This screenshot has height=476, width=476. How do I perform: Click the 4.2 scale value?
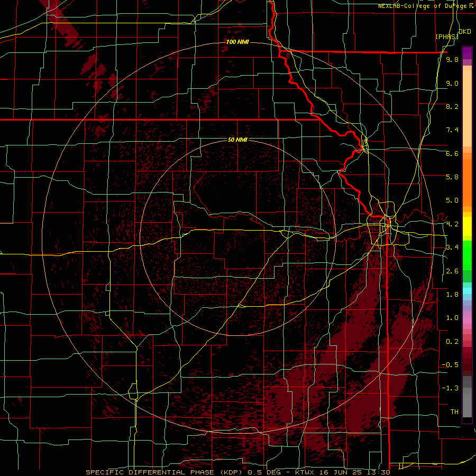452,224
